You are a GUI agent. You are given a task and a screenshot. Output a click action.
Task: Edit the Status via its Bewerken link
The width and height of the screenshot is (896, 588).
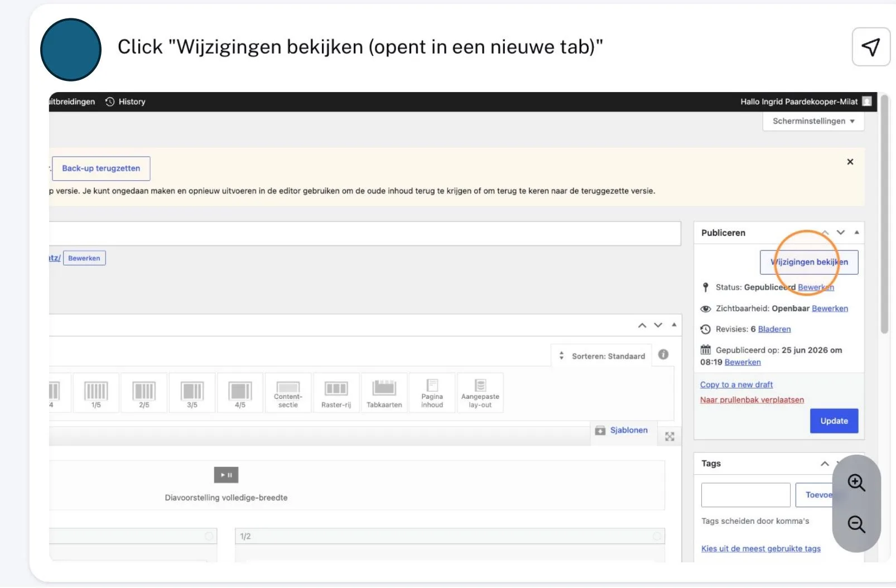point(816,287)
